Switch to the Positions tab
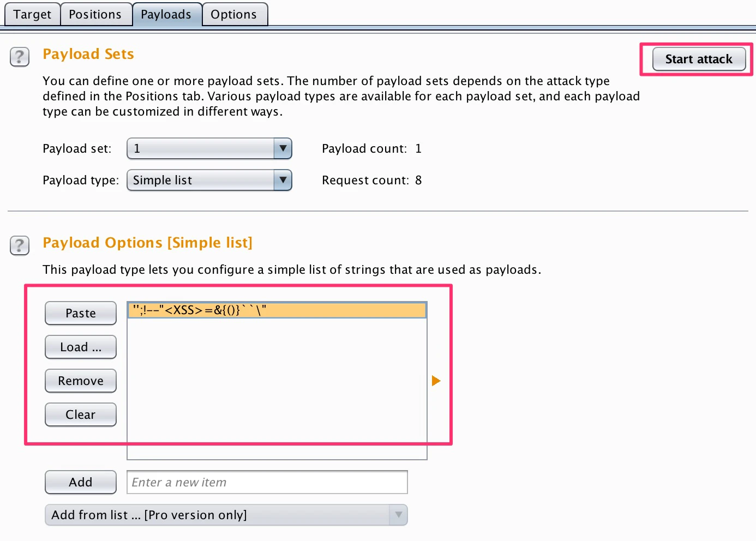 click(96, 14)
